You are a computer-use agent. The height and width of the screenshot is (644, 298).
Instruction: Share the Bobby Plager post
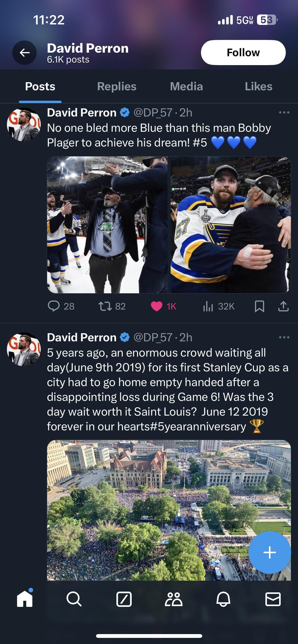pyautogui.click(x=283, y=306)
